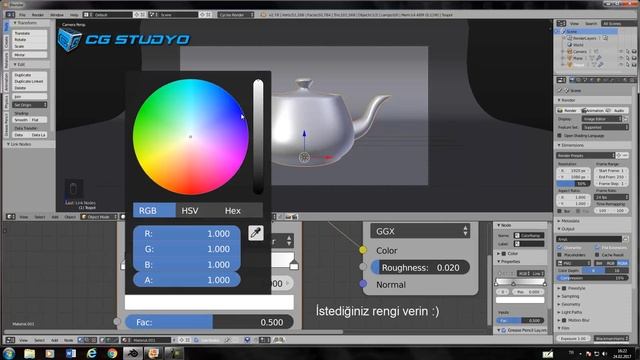Click the A alpha value field

187,280
